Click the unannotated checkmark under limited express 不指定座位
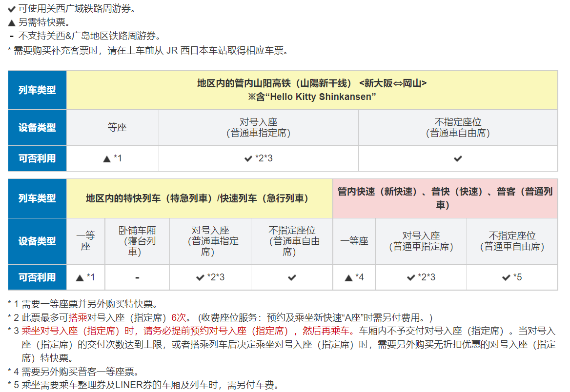The width and height of the screenshot is (570, 392). click(x=292, y=277)
